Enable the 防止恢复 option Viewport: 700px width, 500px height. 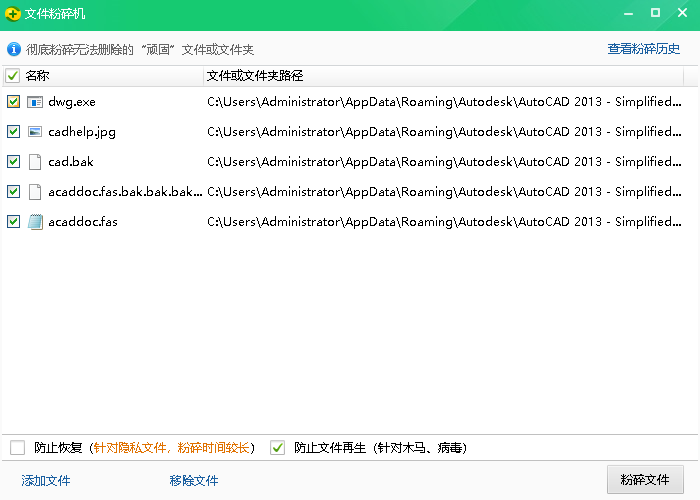pos(17,448)
